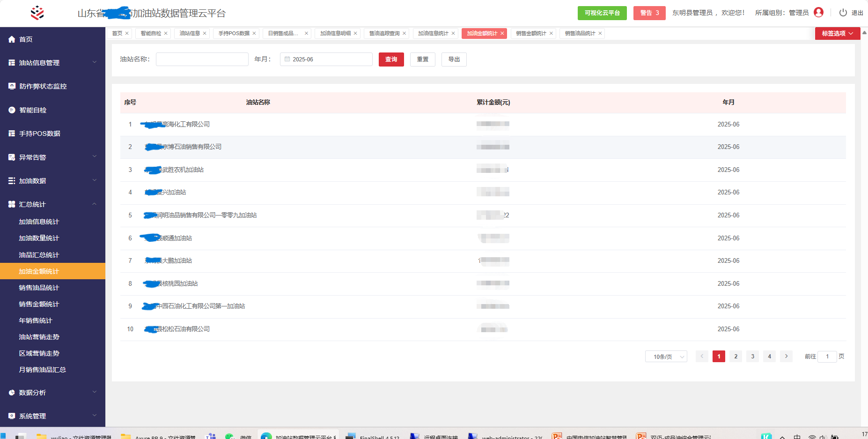Click the 油站名称 input field
The height and width of the screenshot is (439, 868).
202,59
